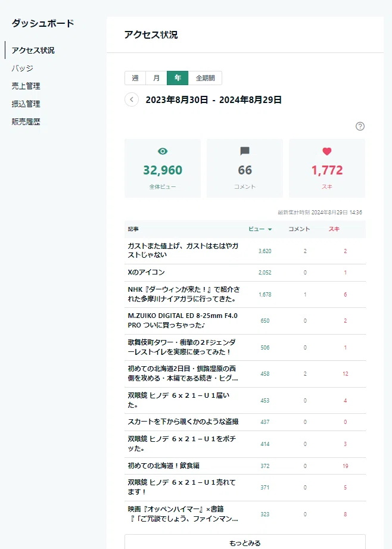Sort by コメント column header
This screenshot has width=392, height=549.
[x=299, y=229]
